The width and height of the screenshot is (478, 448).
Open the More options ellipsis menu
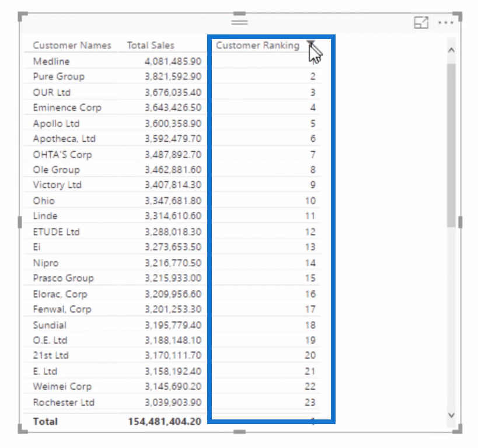[x=445, y=23]
